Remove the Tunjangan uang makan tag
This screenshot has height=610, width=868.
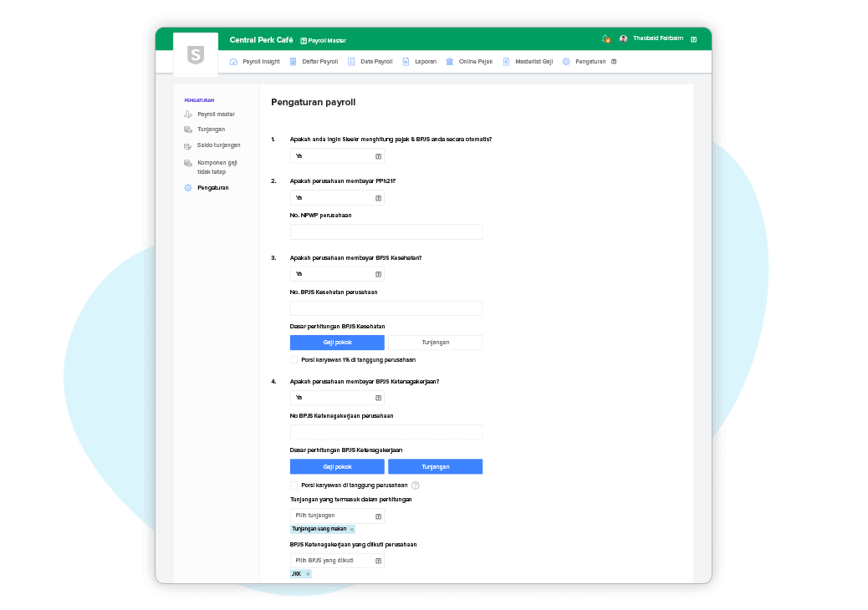pyautogui.click(x=351, y=530)
